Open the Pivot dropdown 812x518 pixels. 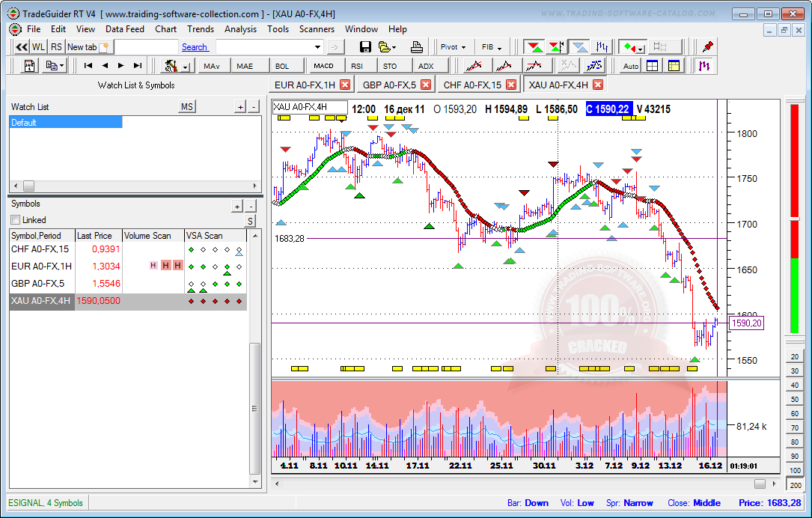(453, 47)
